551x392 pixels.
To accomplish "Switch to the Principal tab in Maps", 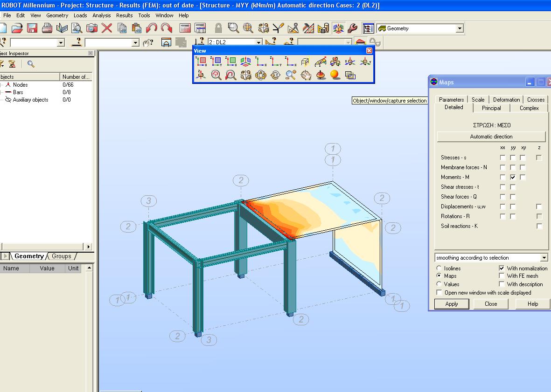I will 491,108.
